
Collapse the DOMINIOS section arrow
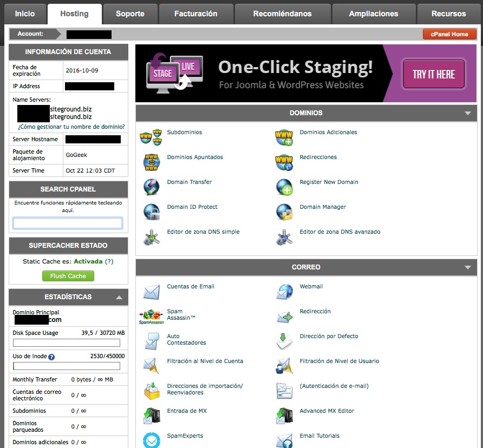468,113
